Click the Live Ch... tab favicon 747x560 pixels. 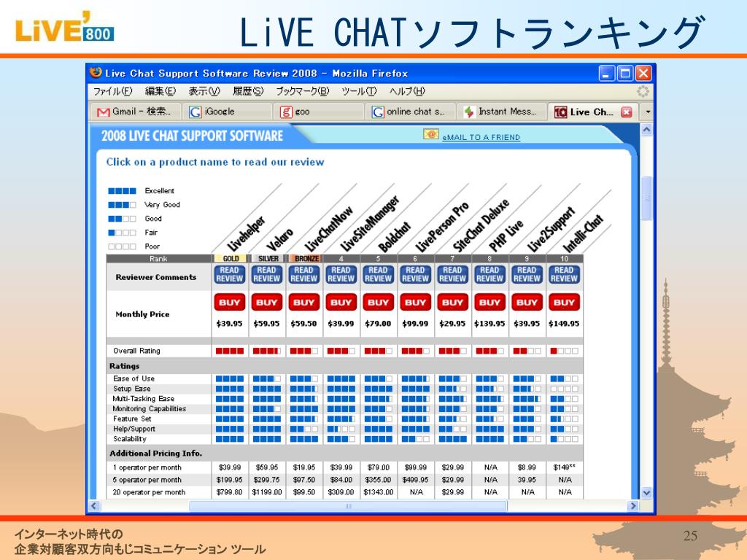pos(560,112)
